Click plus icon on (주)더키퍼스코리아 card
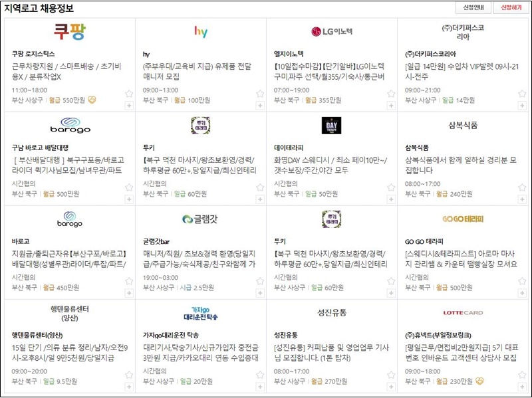Viewport: 532px width, 398px height. coord(522,106)
